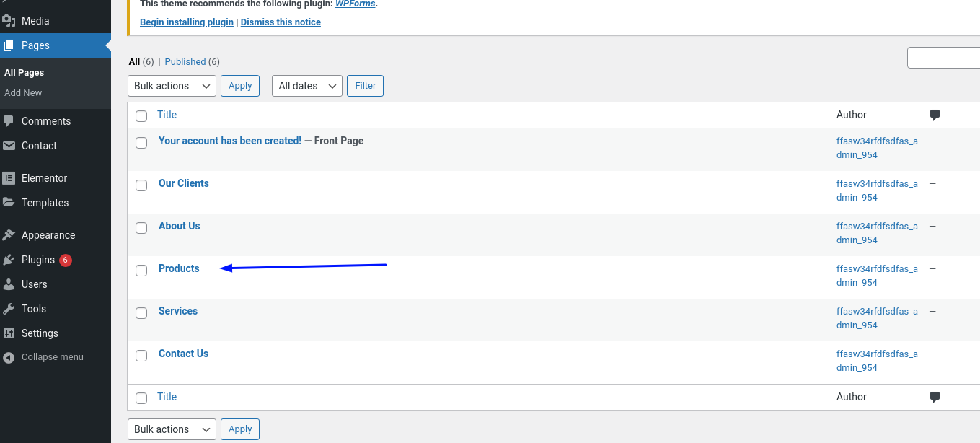Click the Comments speech bubble sidebar icon

9,121
